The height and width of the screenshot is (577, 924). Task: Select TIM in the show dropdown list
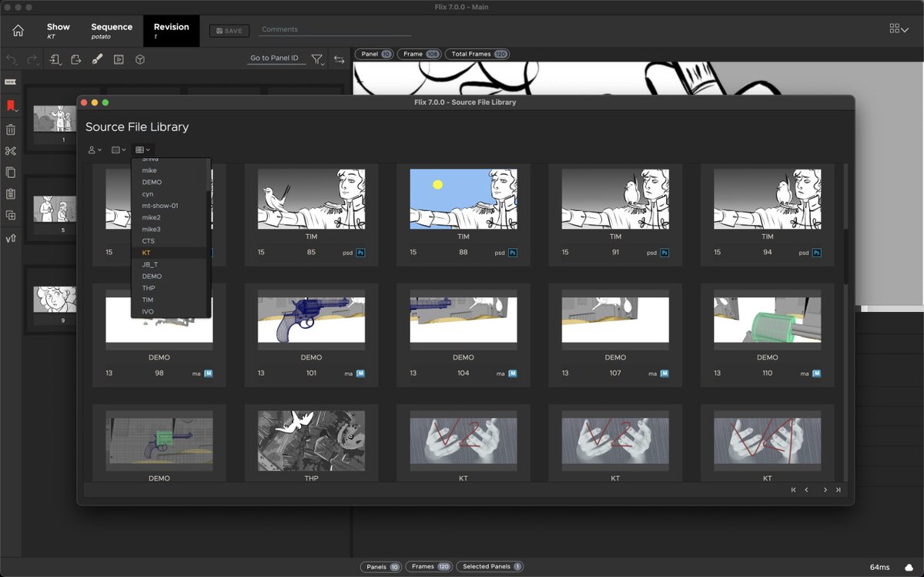tap(171, 300)
